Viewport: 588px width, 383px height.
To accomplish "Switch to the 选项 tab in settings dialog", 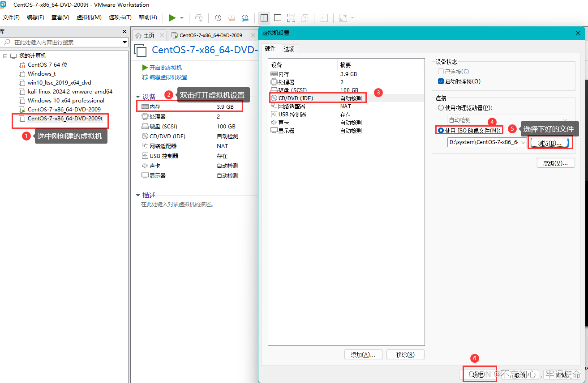I will click(289, 49).
